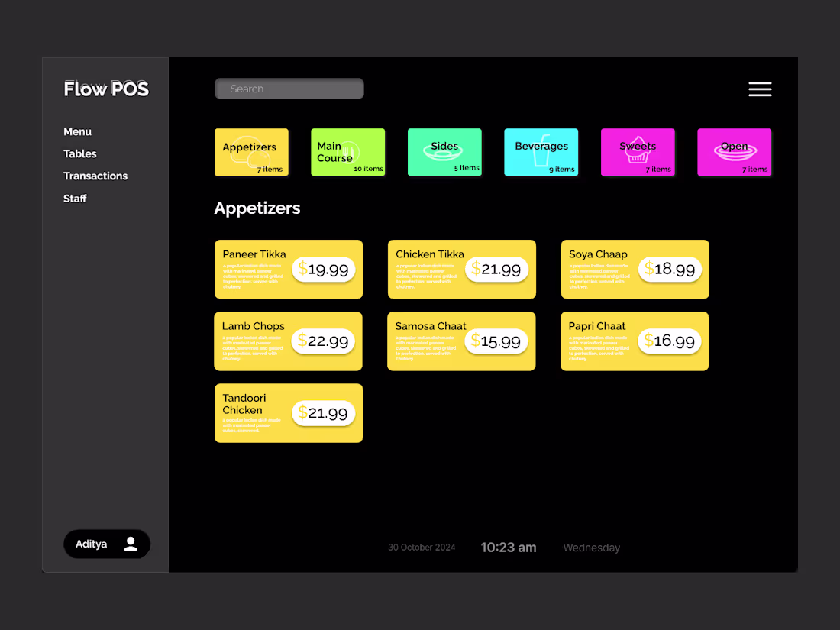Open Aditya's profile
Viewport: 840px width, 630px height.
(x=106, y=544)
